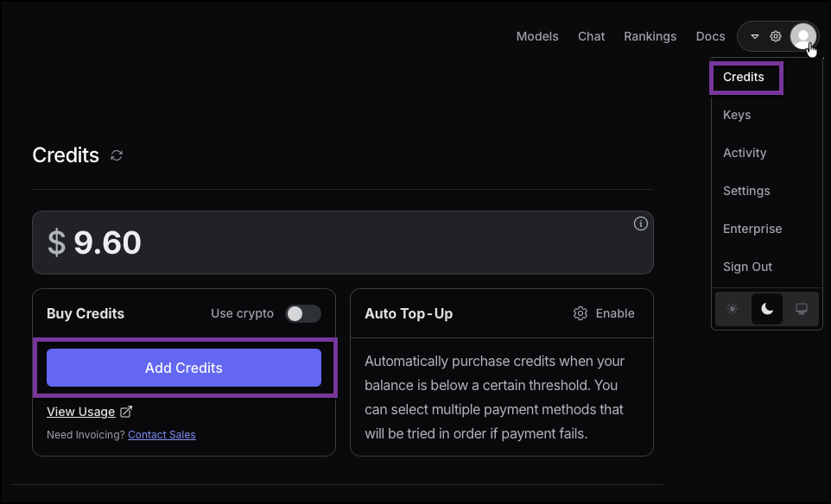Click the Auto Top-Up gear icon
This screenshot has height=504, width=831.
580,313
